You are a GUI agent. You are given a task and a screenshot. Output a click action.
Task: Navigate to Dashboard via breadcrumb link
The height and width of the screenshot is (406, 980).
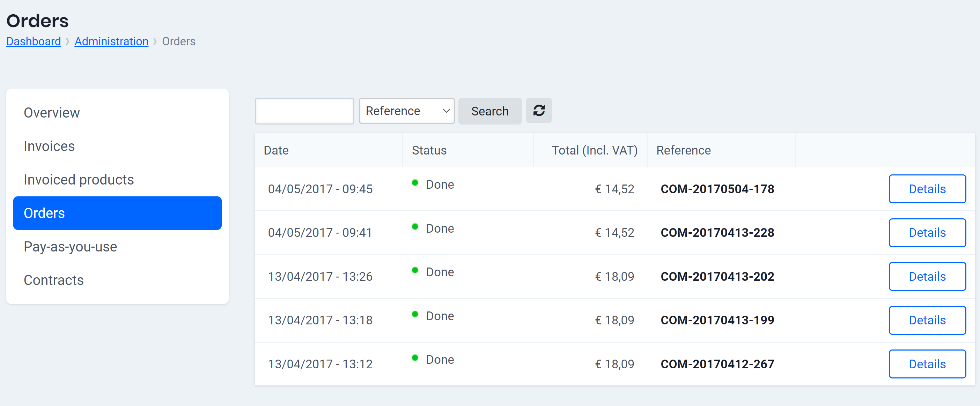pos(33,42)
